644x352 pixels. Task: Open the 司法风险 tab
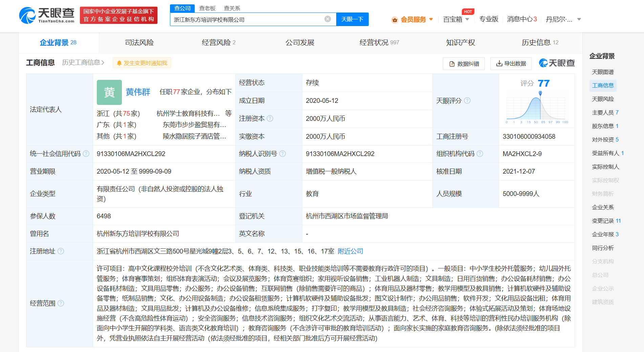point(139,43)
